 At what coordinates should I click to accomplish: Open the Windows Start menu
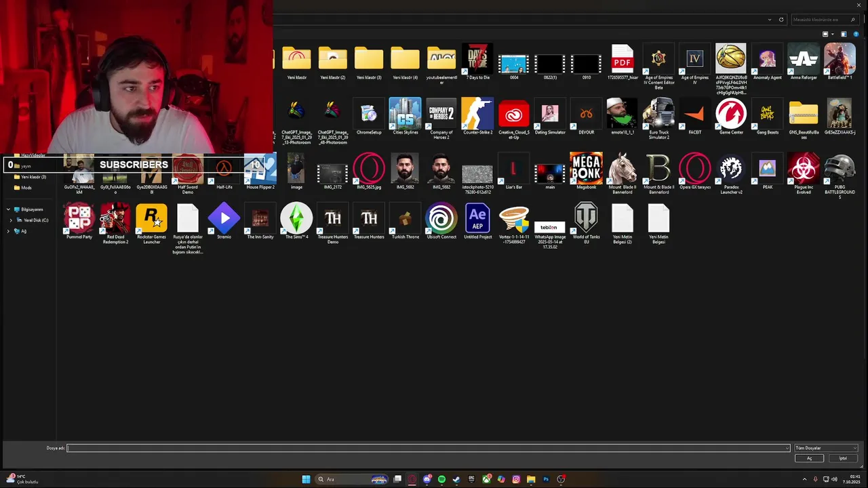pos(306,479)
